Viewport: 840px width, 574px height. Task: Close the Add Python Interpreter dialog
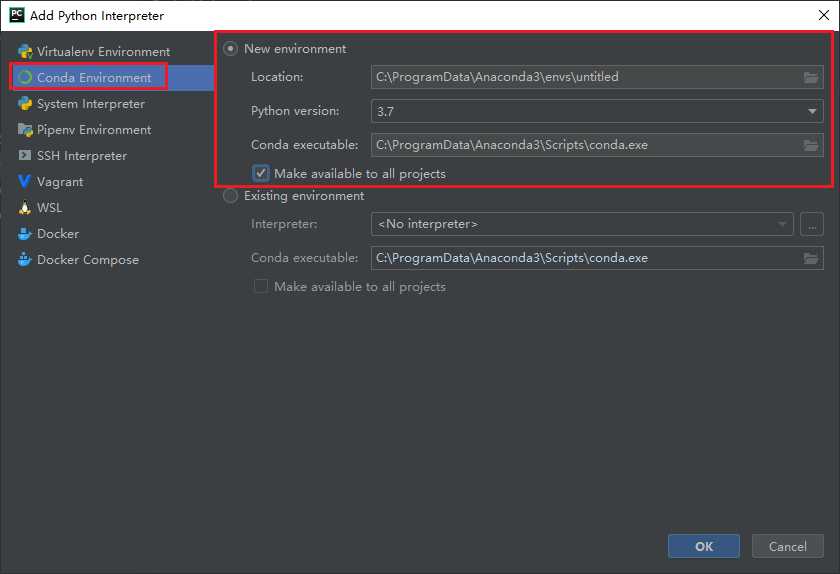pyautogui.click(x=824, y=15)
